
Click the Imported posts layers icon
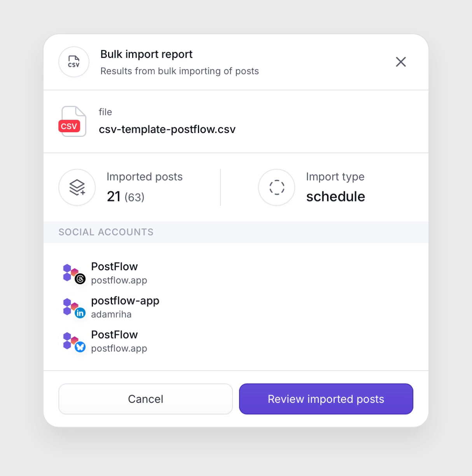(x=77, y=187)
